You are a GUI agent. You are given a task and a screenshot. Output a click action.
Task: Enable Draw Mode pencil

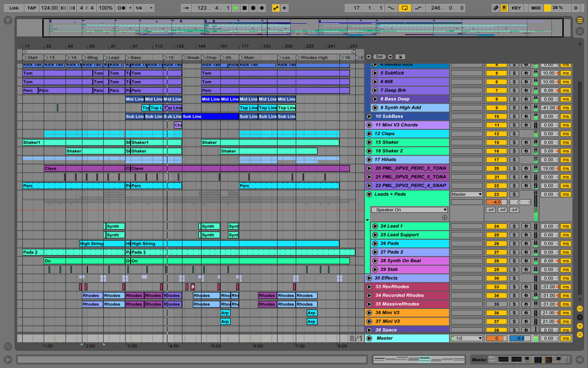496,8
